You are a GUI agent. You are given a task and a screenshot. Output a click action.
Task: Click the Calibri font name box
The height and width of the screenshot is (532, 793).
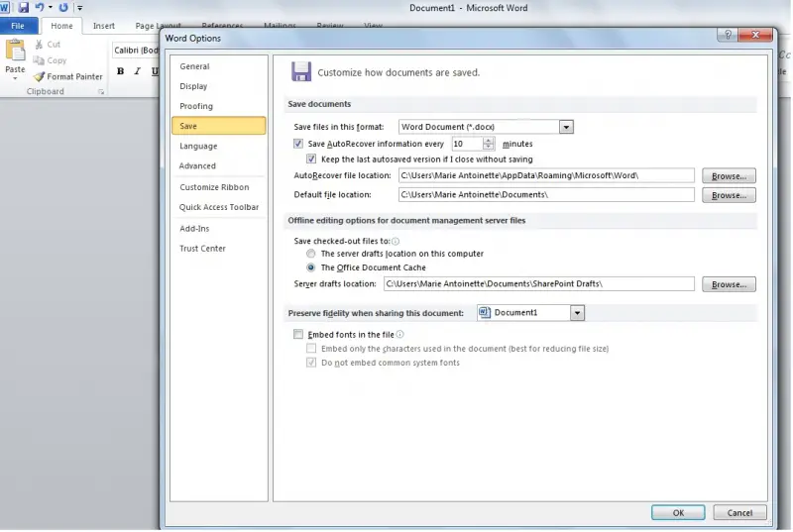tap(136, 51)
